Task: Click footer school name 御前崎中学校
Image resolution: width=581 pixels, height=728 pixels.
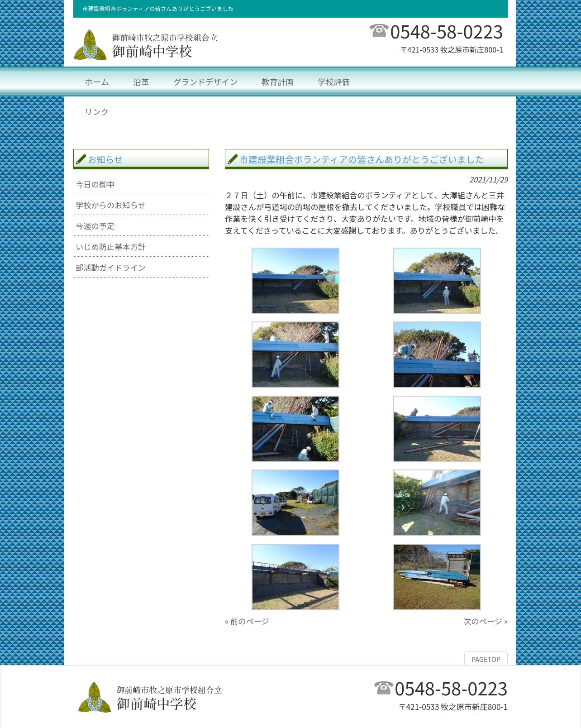Action: point(157,704)
